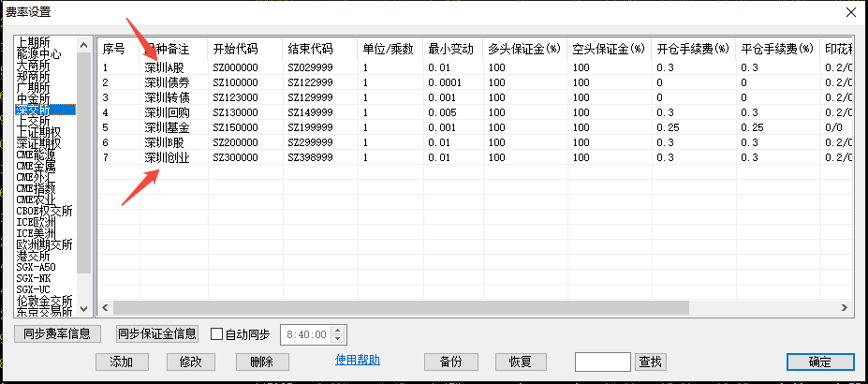Select the 深圳创业 row

coord(475,157)
